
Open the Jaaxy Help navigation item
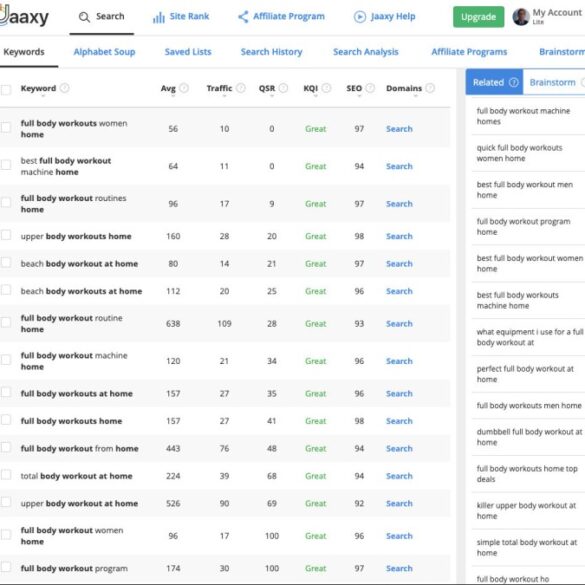tap(384, 17)
